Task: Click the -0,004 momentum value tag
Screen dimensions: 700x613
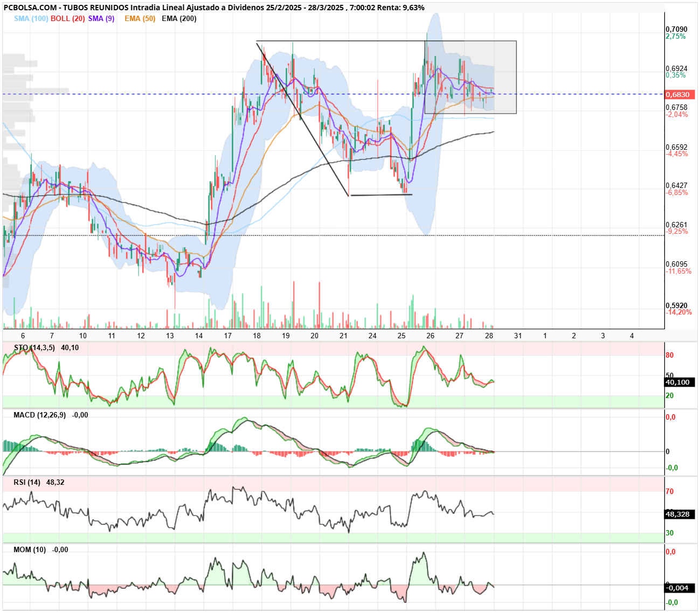Action: coord(680,588)
